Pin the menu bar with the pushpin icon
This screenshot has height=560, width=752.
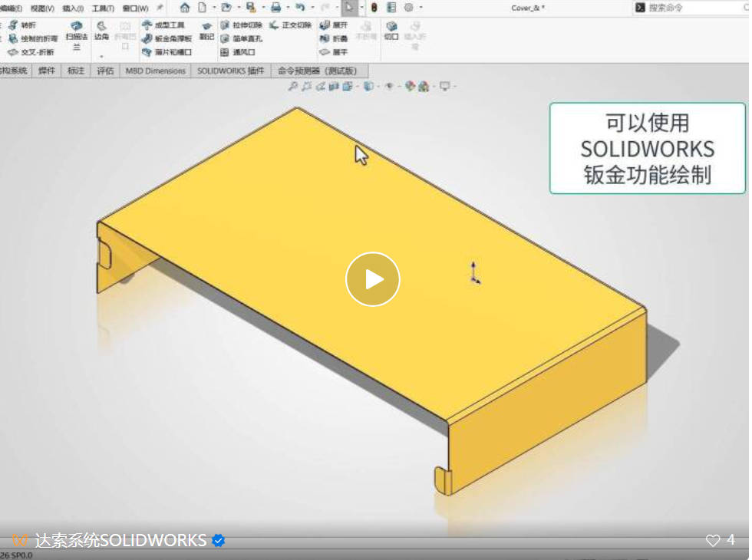tap(160, 8)
